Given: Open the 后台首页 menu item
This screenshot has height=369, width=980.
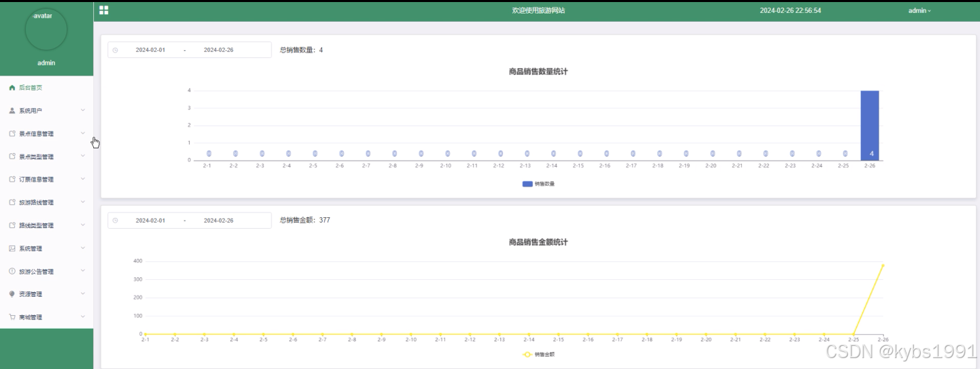Looking at the screenshot, I should coord(46,88).
